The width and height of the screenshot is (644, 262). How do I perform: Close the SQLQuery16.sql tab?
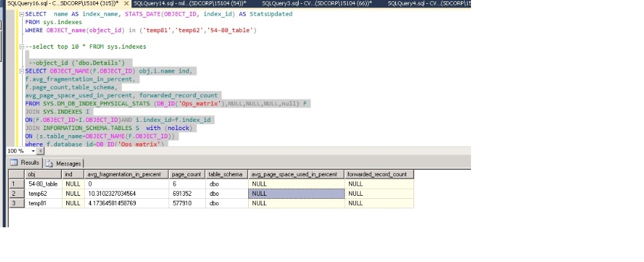(x=125, y=3)
